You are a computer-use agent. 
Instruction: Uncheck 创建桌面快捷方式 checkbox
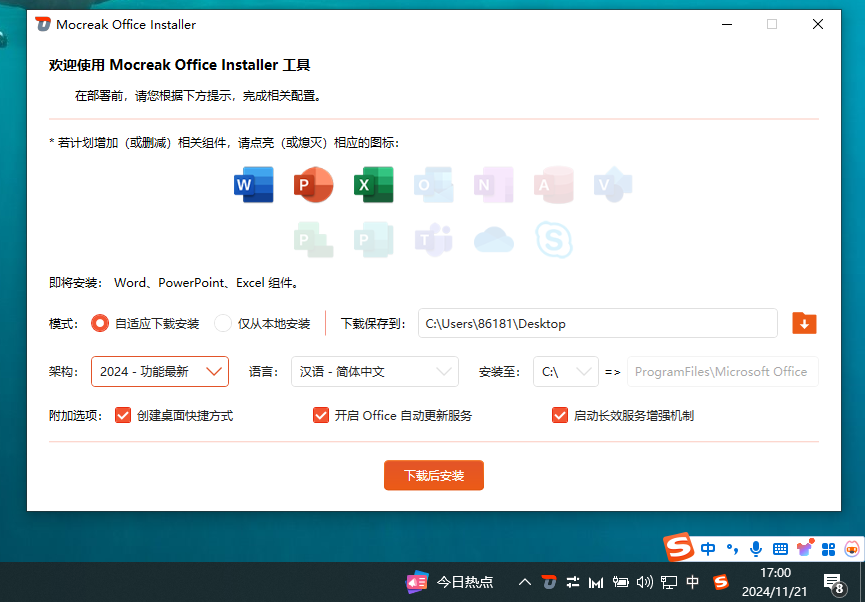(x=123, y=415)
